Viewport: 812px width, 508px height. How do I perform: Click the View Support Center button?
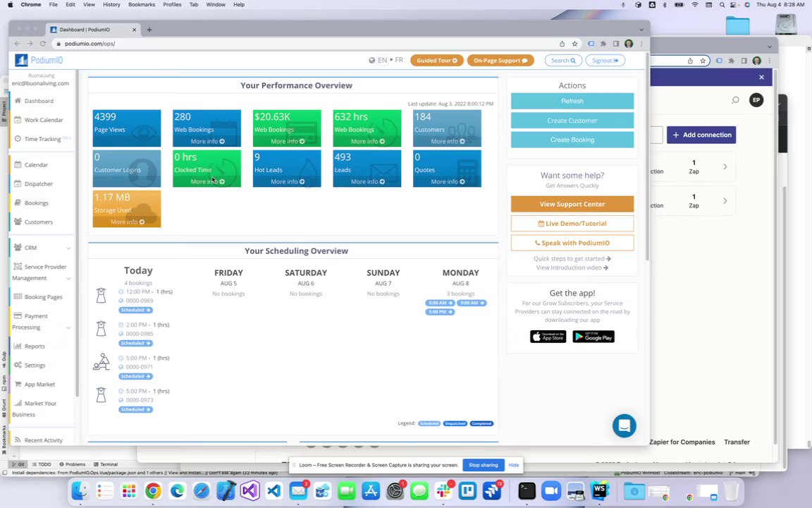click(x=572, y=204)
